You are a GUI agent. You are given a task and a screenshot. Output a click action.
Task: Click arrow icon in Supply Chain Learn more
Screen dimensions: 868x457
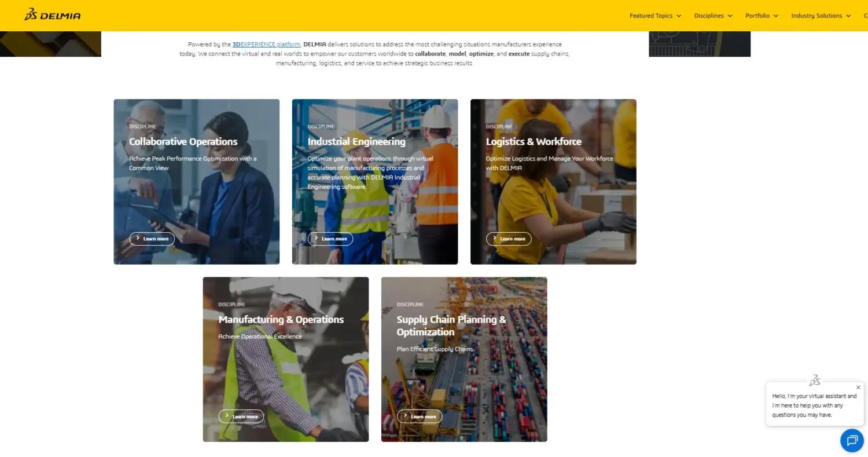click(405, 416)
